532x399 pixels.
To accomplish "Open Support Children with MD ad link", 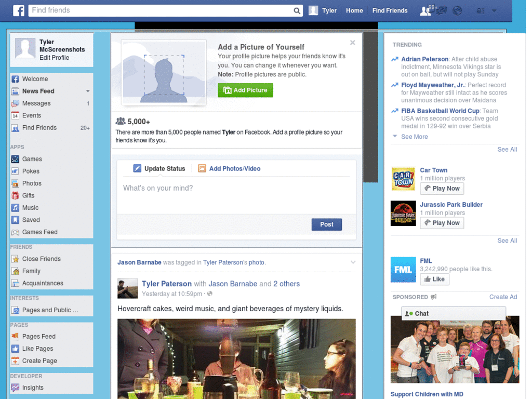I will click(x=427, y=394).
